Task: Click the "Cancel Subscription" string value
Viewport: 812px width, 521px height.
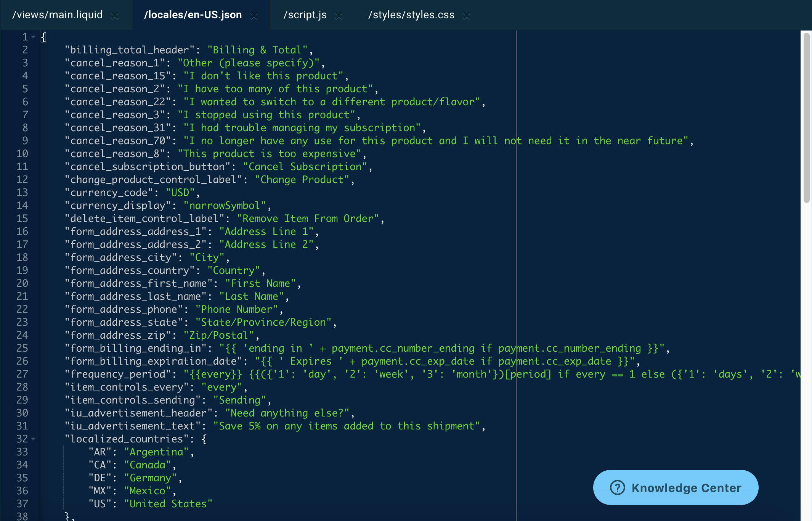Action: point(305,167)
